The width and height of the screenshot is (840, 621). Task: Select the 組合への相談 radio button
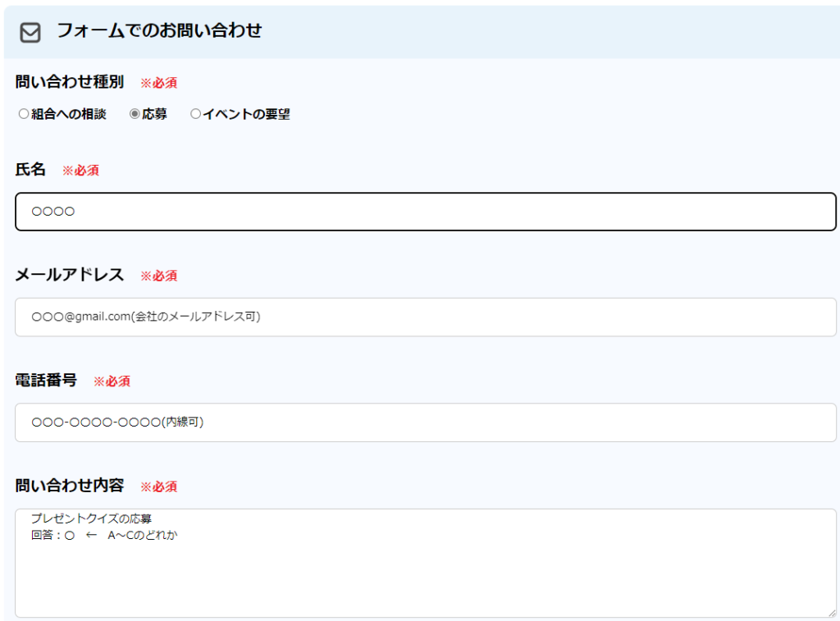(24, 115)
